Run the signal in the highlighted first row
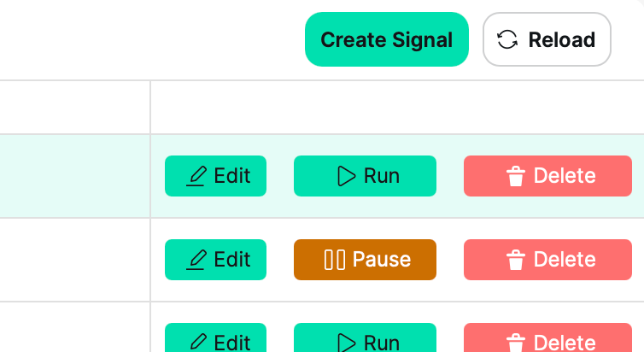 [x=365, y=176]
